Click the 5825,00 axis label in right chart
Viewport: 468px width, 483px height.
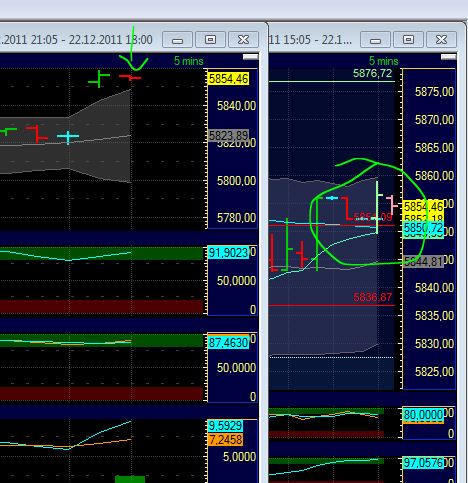tap(434, 372)
